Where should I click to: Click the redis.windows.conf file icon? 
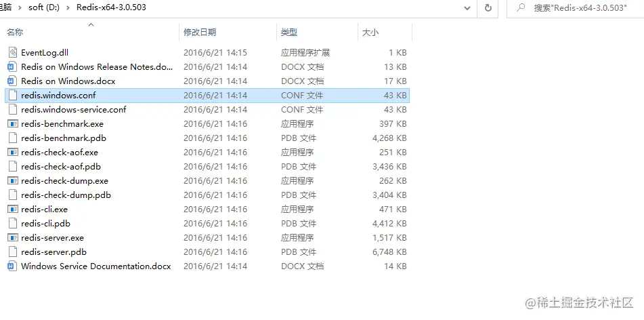tap(13, 96)
